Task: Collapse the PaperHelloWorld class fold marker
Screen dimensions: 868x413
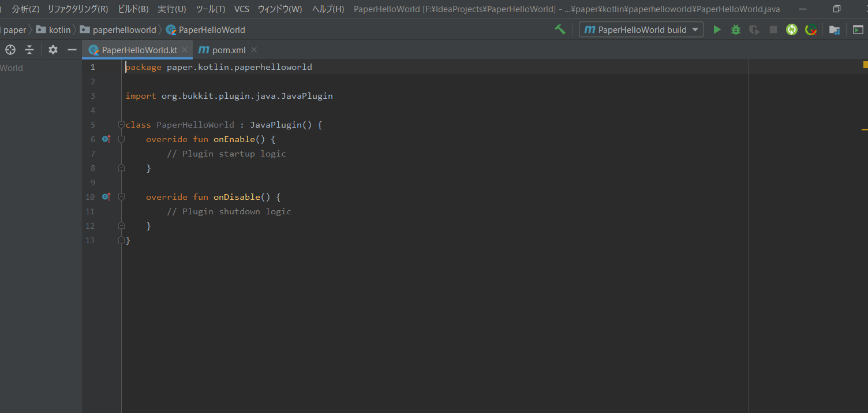Action: point(121,125)
